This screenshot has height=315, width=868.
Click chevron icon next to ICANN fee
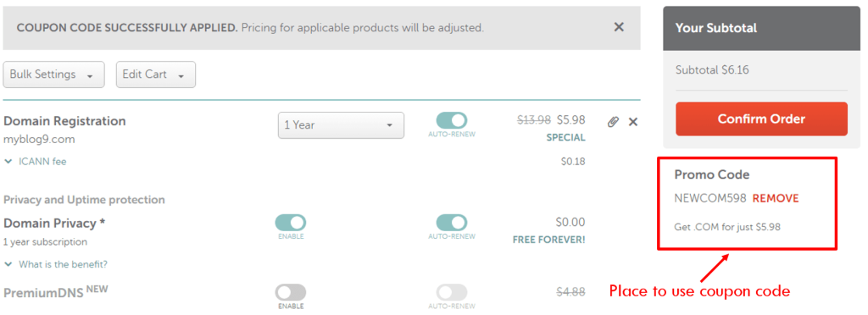coord(8,162)
